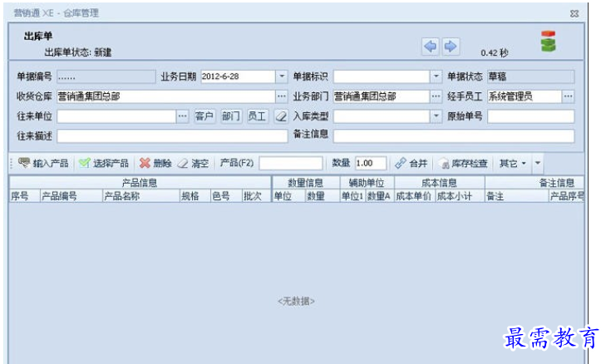Screen dimensions: 606x364
Task: Click the 往来单位 input field
Action: click(116, 116)
